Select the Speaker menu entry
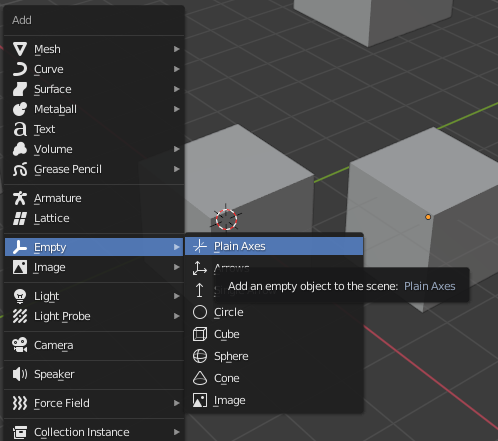Screen dimensions: 498x441 (x=94, y=374)
